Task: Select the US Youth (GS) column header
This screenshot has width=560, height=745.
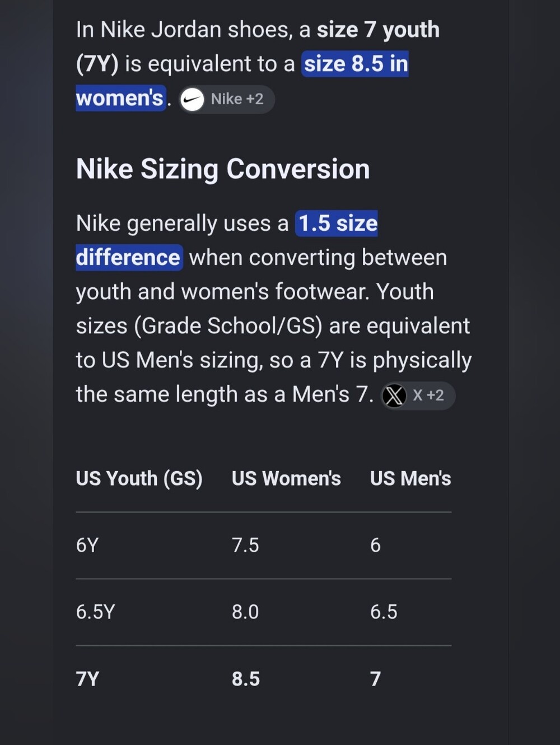Action: click(x=139, y=478)
